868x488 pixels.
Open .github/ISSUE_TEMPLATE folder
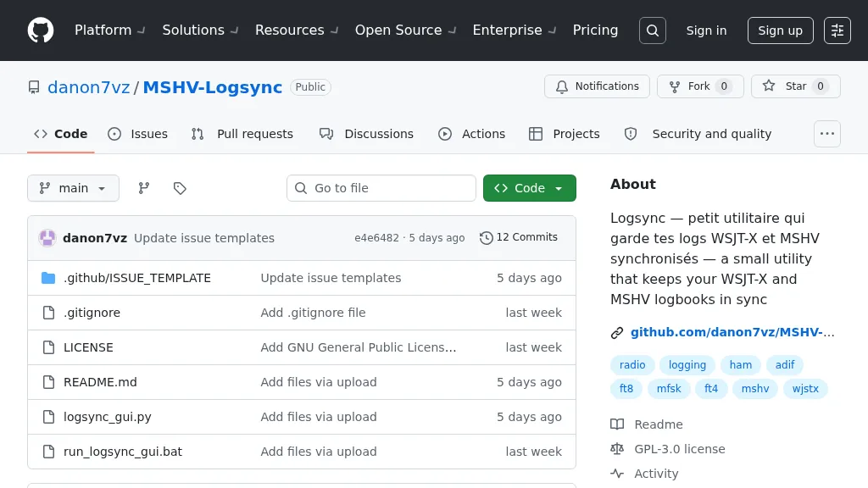coord(136,278)
